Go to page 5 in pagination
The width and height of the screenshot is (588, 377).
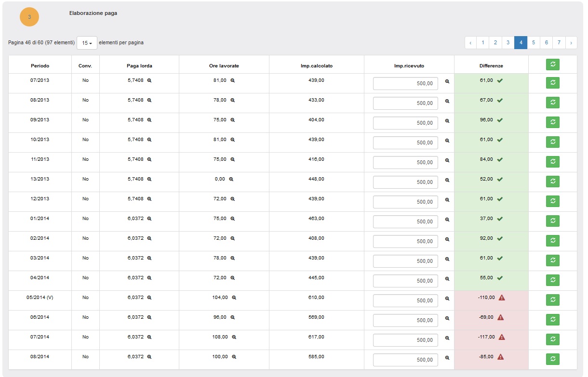point(534,43)
